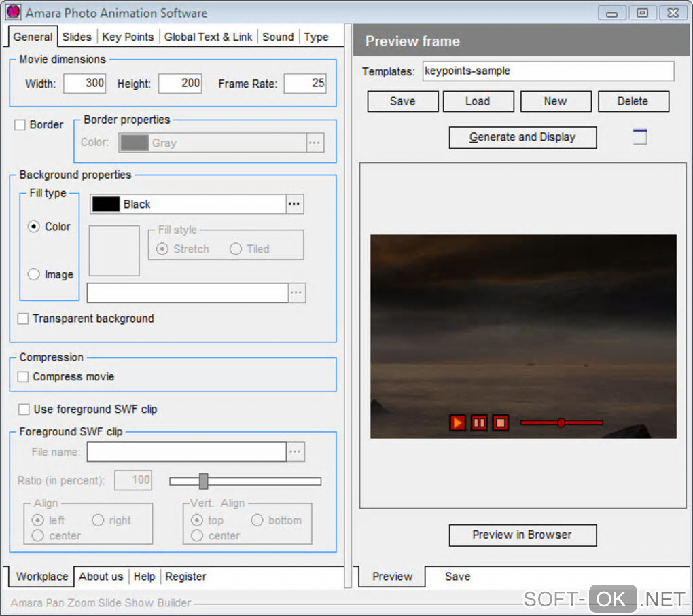The image size is (693, 616).
Task: Browse for background image file ellipsis
Action: pos(296,293)
